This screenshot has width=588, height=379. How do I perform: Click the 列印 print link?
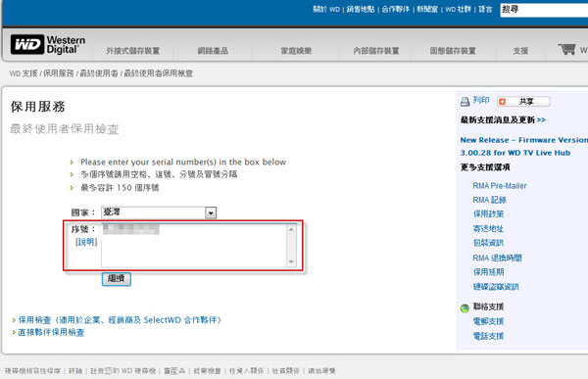coord(481,100)
